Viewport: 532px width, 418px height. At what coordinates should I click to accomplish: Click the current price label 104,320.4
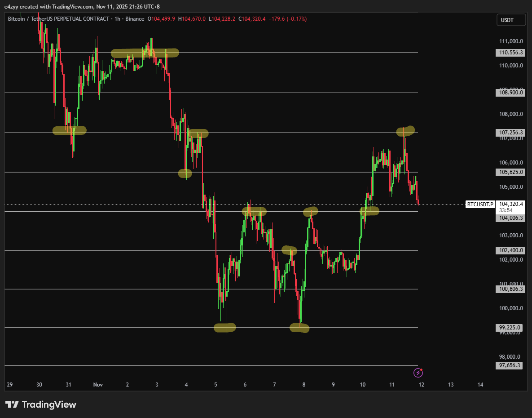[x=511, y=204]
